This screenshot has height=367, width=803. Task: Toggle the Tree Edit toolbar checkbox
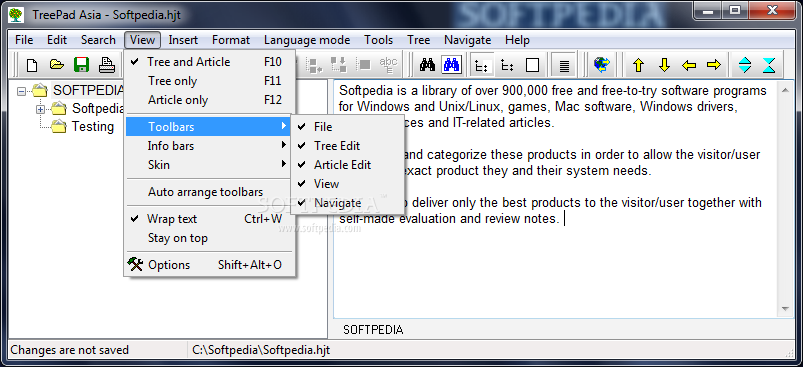click(348, 146)
